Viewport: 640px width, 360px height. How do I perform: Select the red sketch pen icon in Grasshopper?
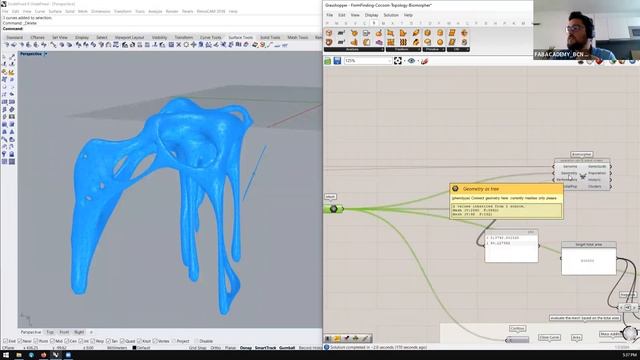(x=424, y=61)
